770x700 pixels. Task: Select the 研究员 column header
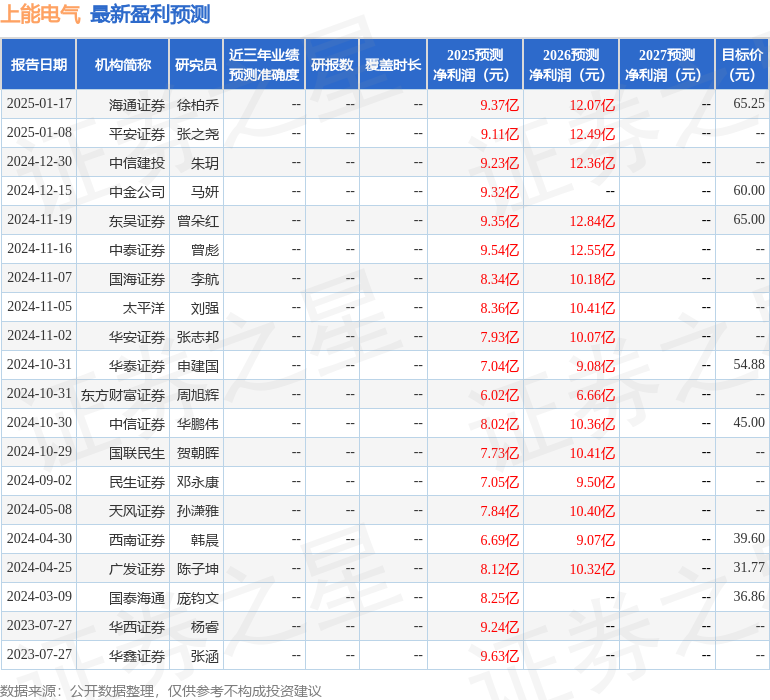[196, 65]
